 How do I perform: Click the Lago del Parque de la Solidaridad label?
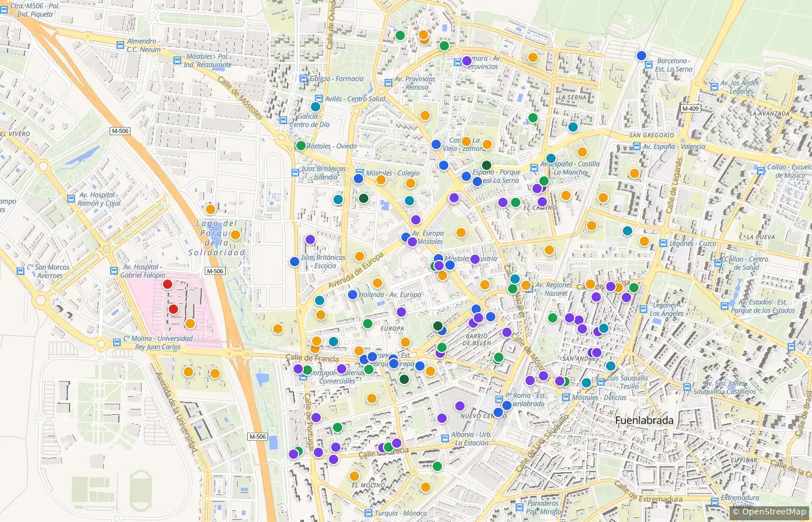point(217,238)
